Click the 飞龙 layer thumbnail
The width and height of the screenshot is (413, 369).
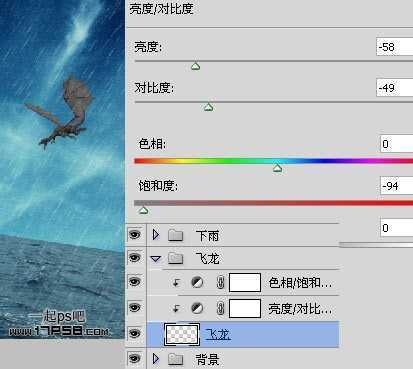[182, 334]
